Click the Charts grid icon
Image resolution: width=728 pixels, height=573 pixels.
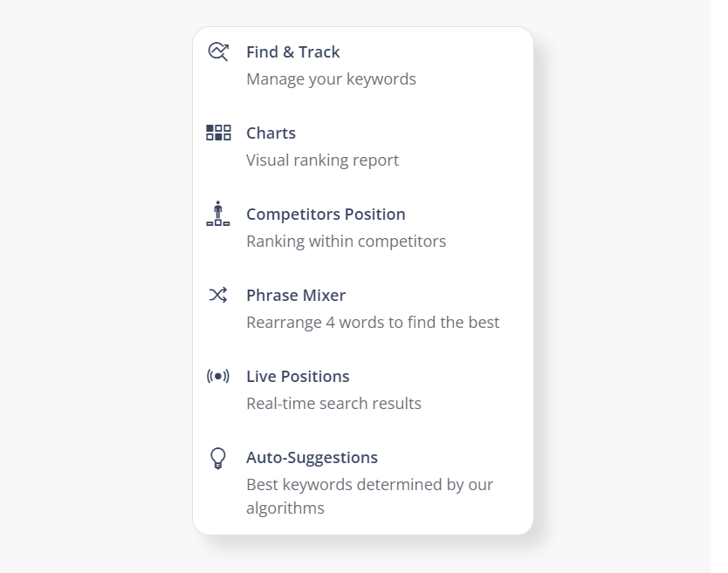tap(218, 133)
